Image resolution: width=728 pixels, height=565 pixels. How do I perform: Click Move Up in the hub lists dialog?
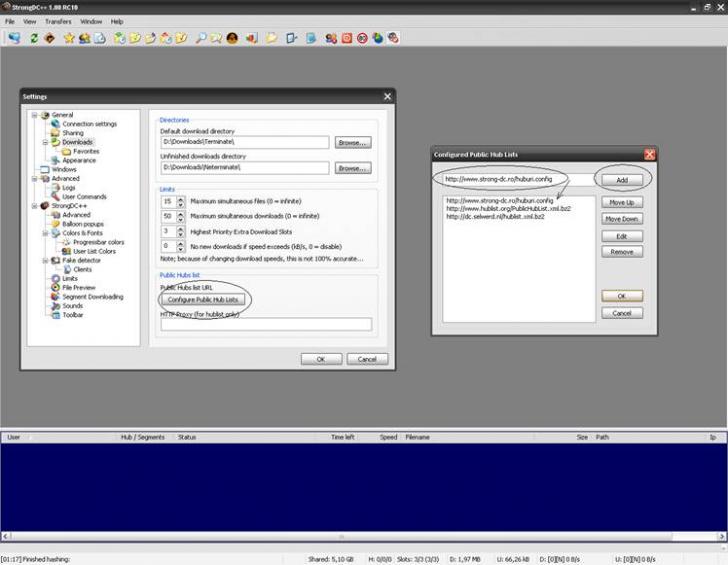click(x=622, y=202)
